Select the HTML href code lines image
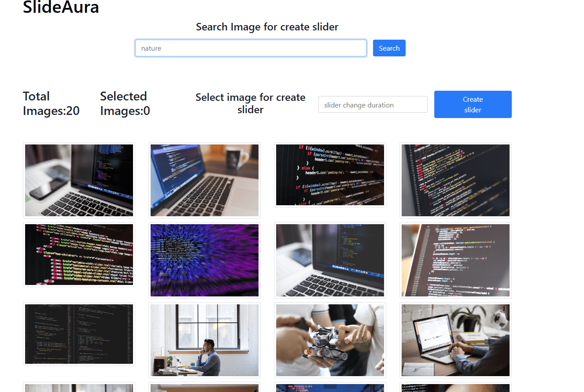Viewport: 584px width, 392px height. click(x=79, y=255)
